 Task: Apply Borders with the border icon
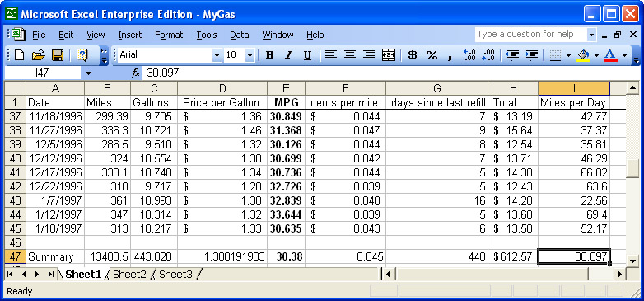(x=555, y=55)
